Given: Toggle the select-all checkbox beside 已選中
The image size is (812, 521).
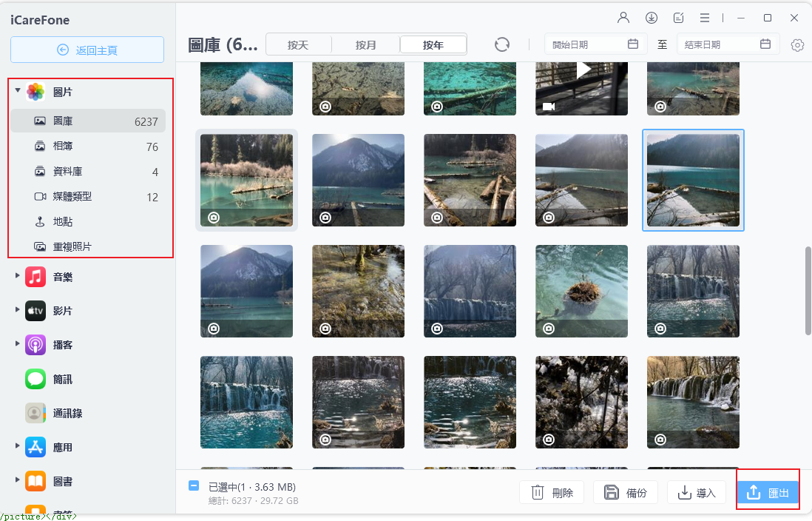Looking at the screenshot, I should pyautogui.click(x=194, y=486).
